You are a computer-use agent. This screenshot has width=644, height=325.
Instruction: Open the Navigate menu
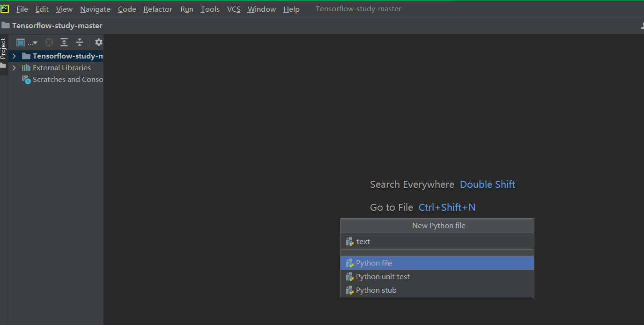click(x=95, y=9)
